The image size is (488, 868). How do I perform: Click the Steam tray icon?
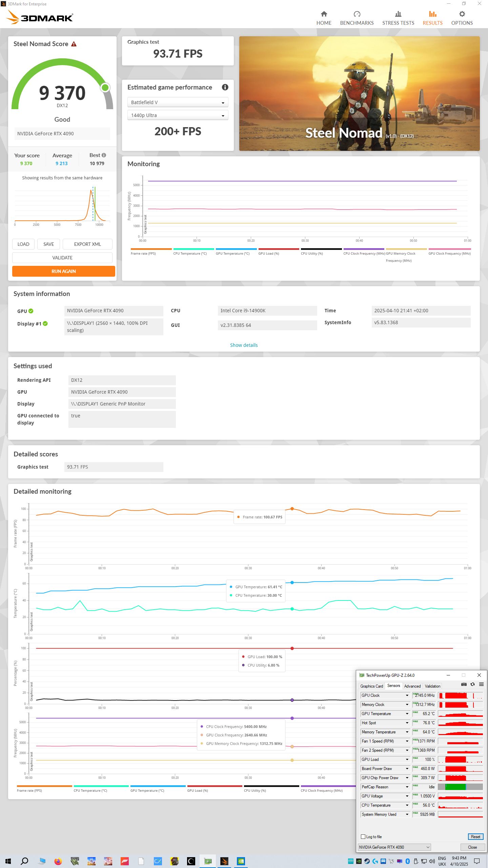point(367,861)
